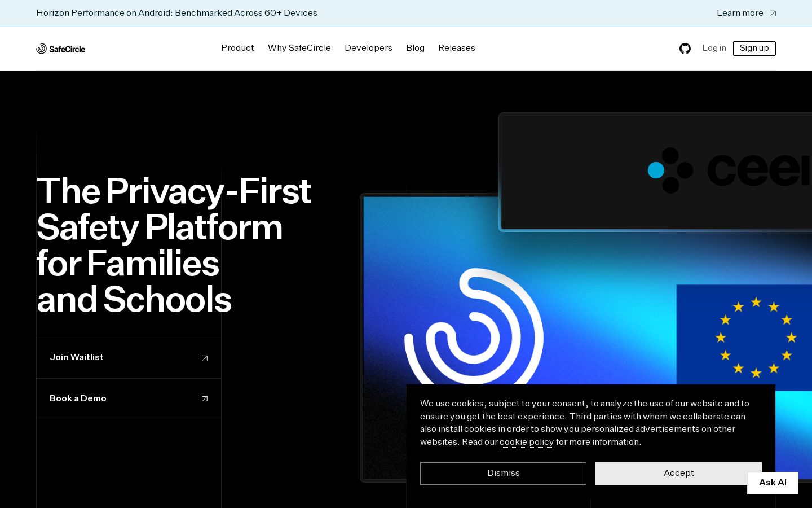Viewport: 812px width, 508px height.
Task: Go to the Blog page
Action: (415, 48)
